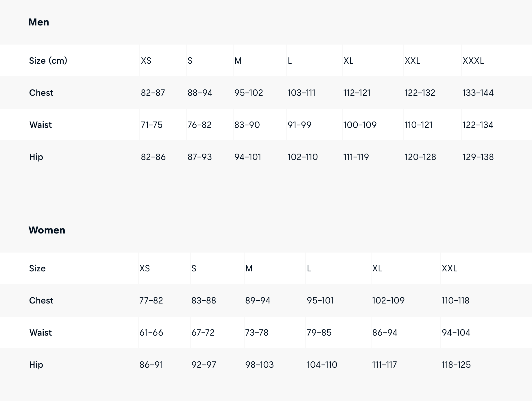Click the Size (cm) header label
The height and width of the screenshot is (401, 532).
(x=48, y=61)
